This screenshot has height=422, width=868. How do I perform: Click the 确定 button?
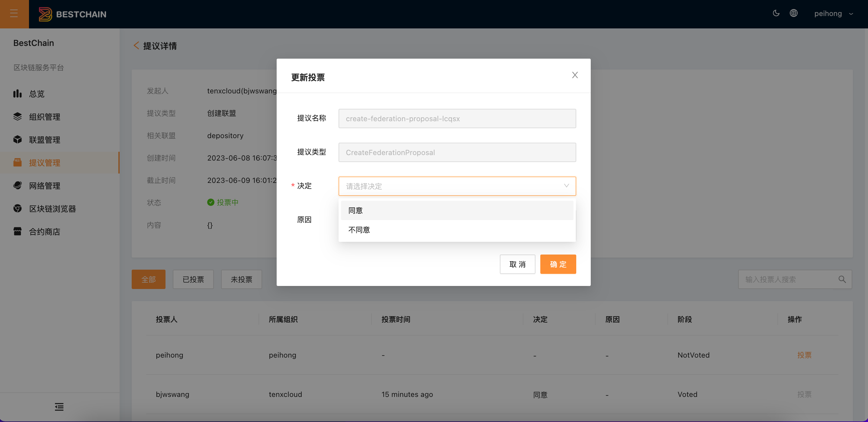point(558,264)
